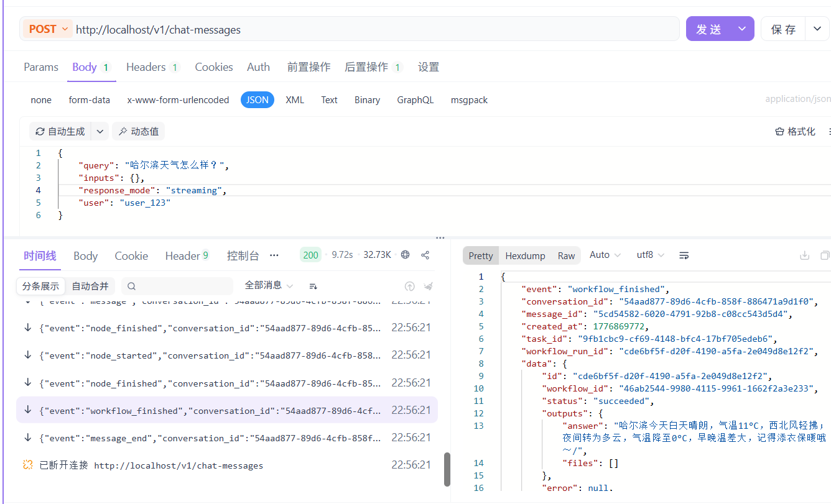Viewport: 831px width, 504px height.
Task: Select the node_started event row
Action: (x=227, y=355)
